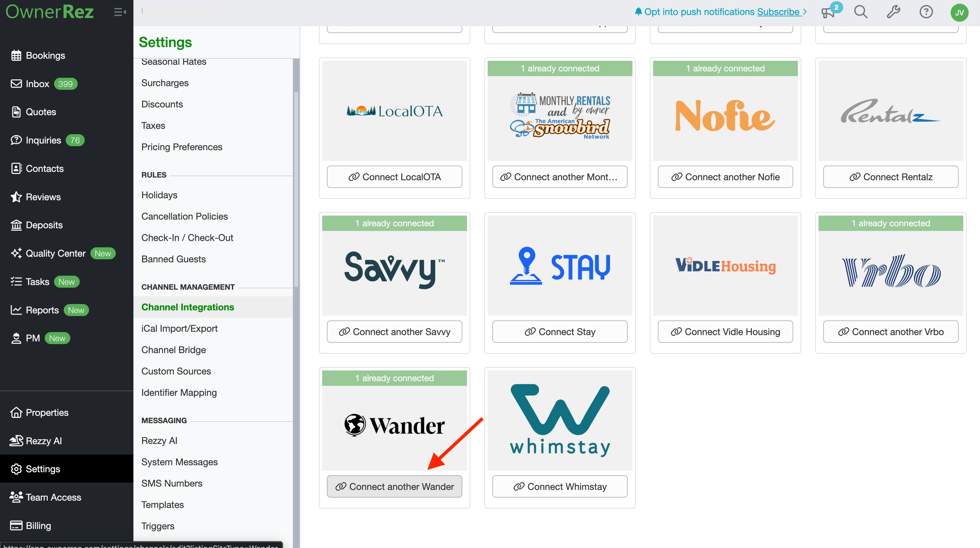980x548 pixels.
Task: Open search with the magnifier icon
Action: point(861,12)
